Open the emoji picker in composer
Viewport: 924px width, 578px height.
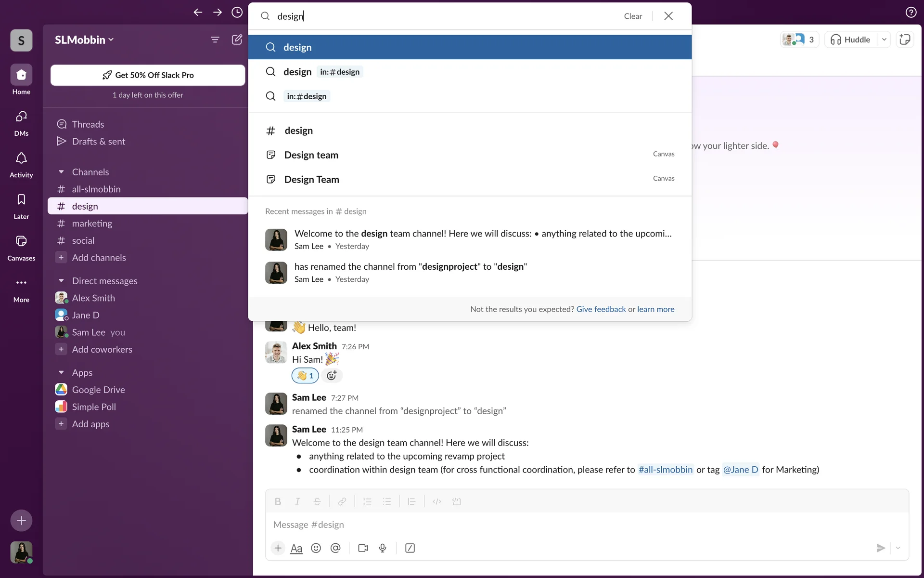click(x=316, y=548)
